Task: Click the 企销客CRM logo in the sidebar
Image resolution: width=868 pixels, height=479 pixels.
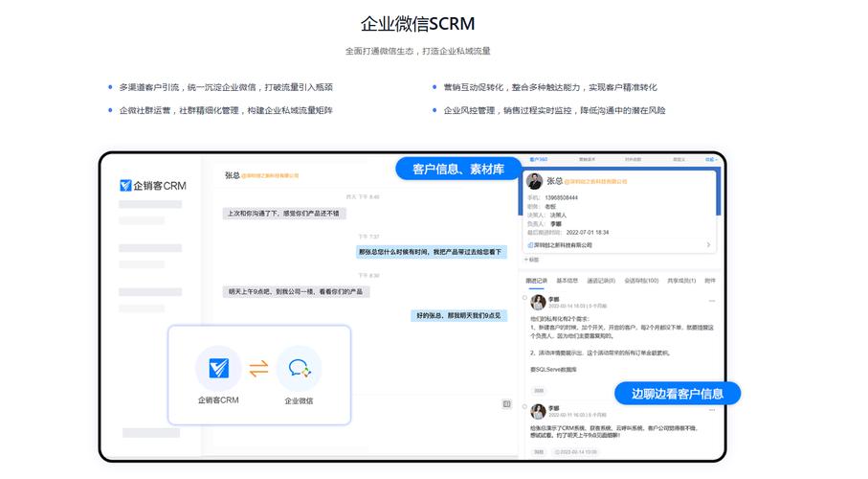Action: (x=153, y=186)
